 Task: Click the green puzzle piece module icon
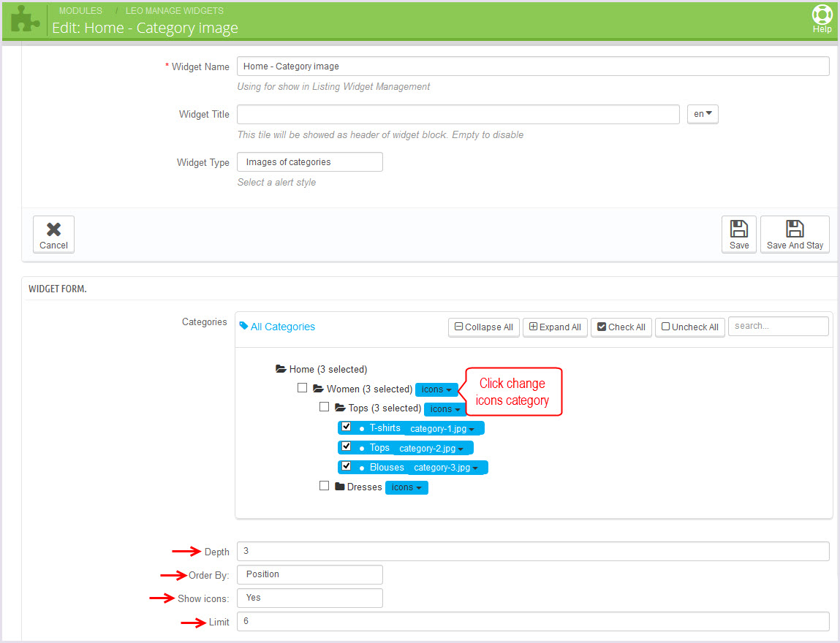25,20
